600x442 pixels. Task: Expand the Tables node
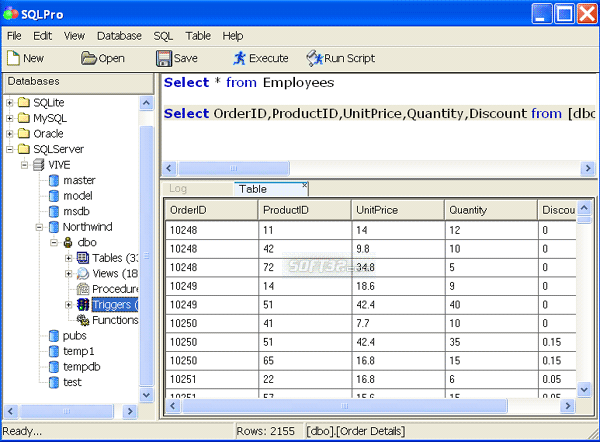click(68, 258)
